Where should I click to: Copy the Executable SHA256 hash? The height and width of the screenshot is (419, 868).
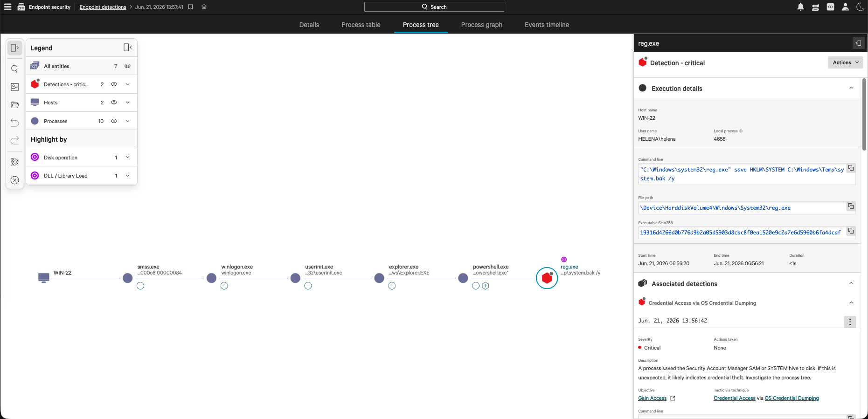(x=851, y=231)
